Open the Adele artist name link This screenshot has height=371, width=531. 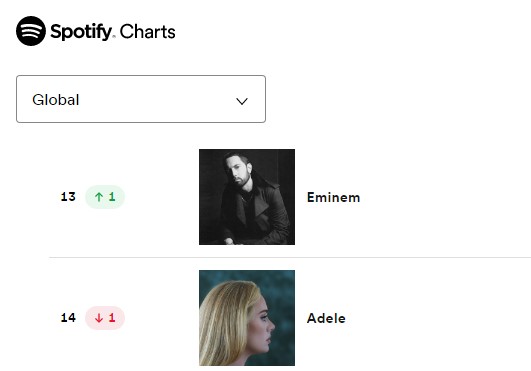[x=326, y=318]
